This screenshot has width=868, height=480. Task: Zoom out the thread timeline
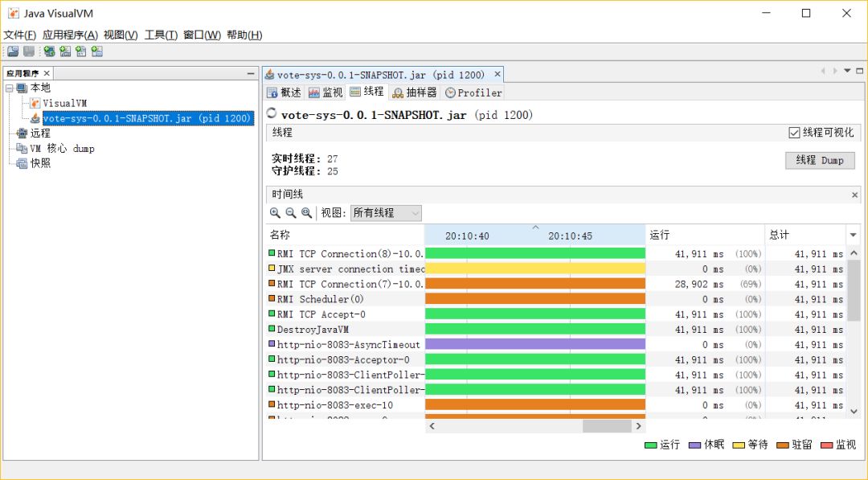coord(291,212)
